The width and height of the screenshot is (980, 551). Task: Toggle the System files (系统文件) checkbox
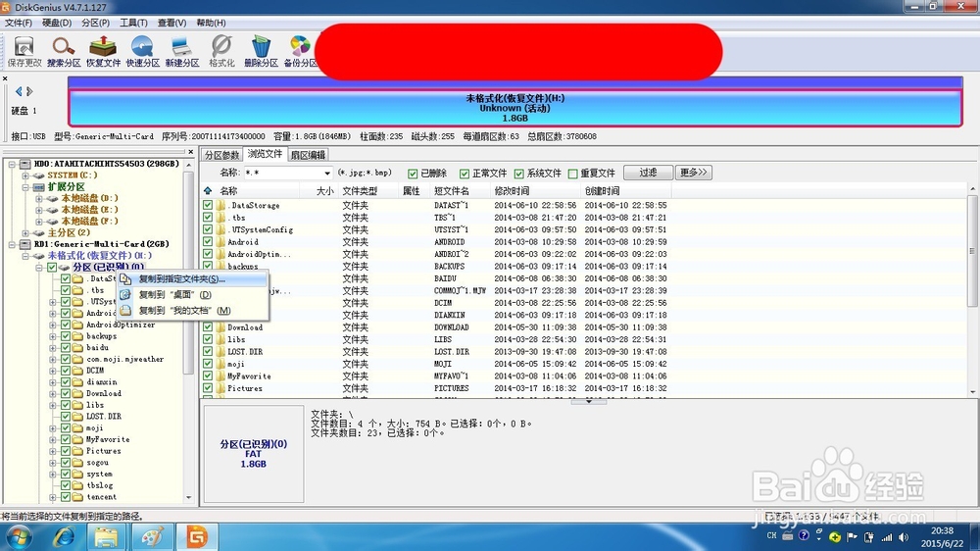(x=518, y=174)
